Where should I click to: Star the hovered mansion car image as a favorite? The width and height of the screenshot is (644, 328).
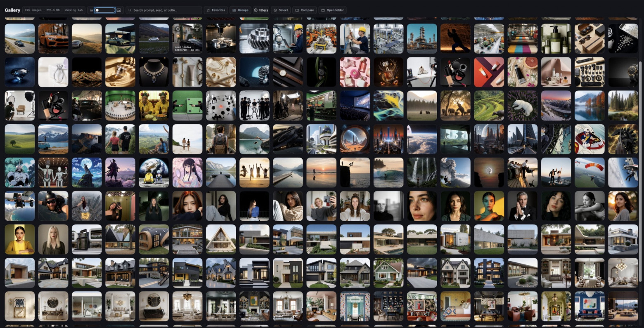[198, 29]
